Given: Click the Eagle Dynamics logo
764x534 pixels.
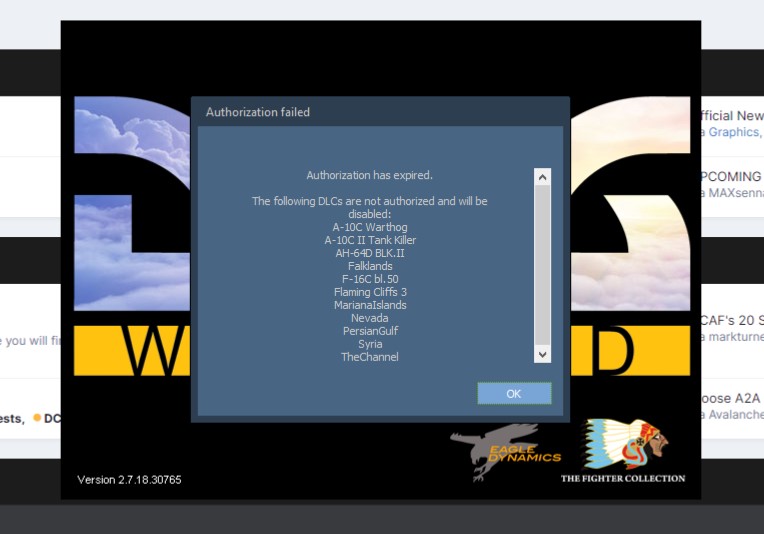Looking at the screenshot, I should tap(505, 452).
